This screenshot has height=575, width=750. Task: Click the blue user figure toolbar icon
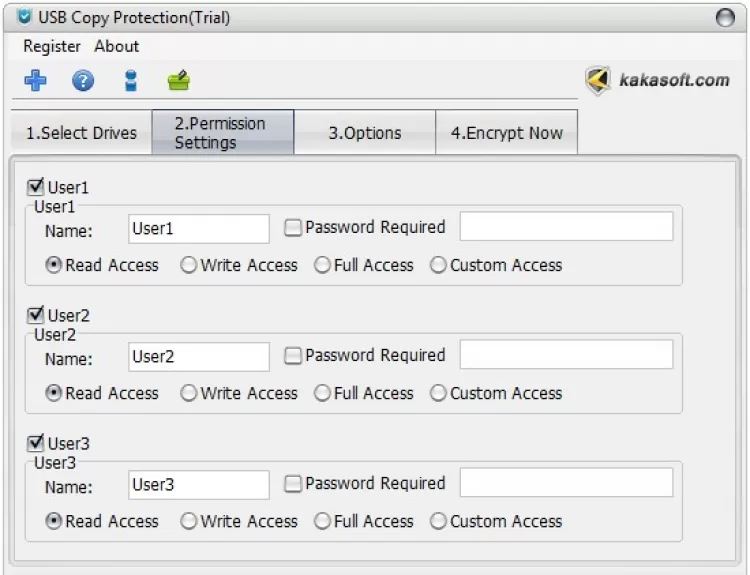click(x=131, y=81)
